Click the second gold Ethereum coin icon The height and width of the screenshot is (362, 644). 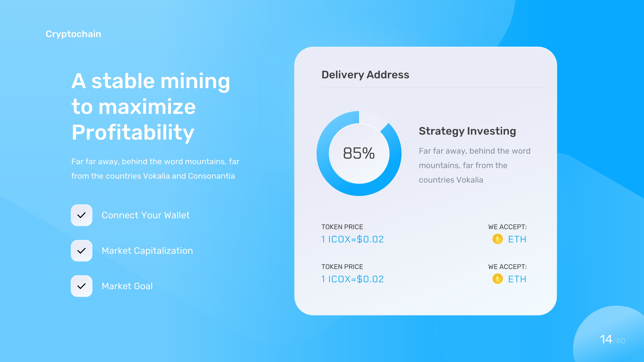pos(497,279)
